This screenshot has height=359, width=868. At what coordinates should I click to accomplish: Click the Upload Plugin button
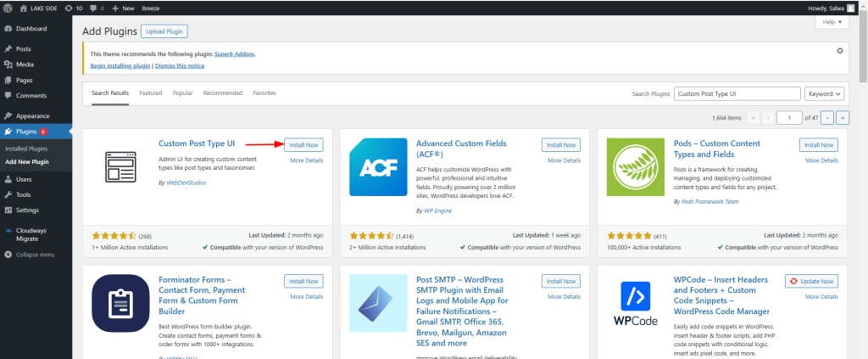click(x=164, y=31)
